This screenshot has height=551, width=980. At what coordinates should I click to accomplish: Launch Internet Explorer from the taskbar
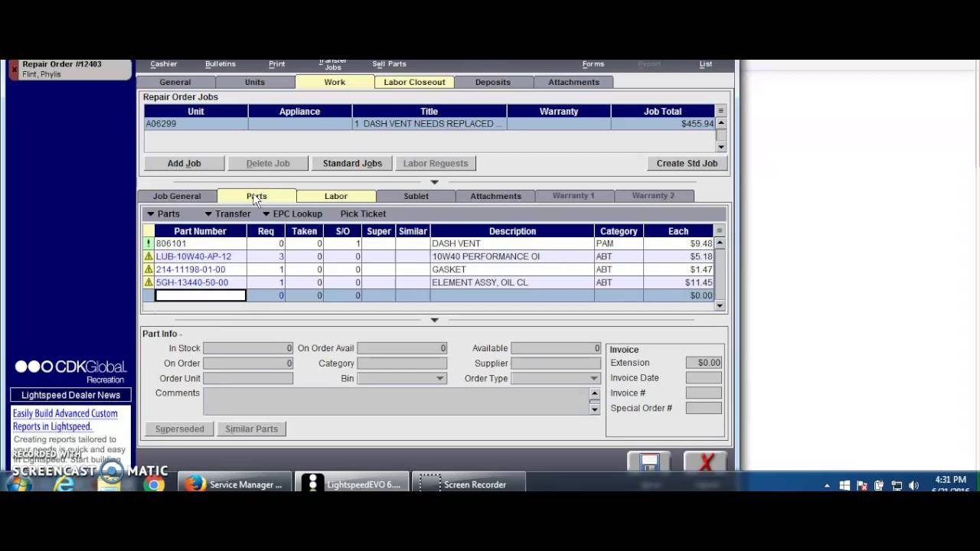point(64,484)
